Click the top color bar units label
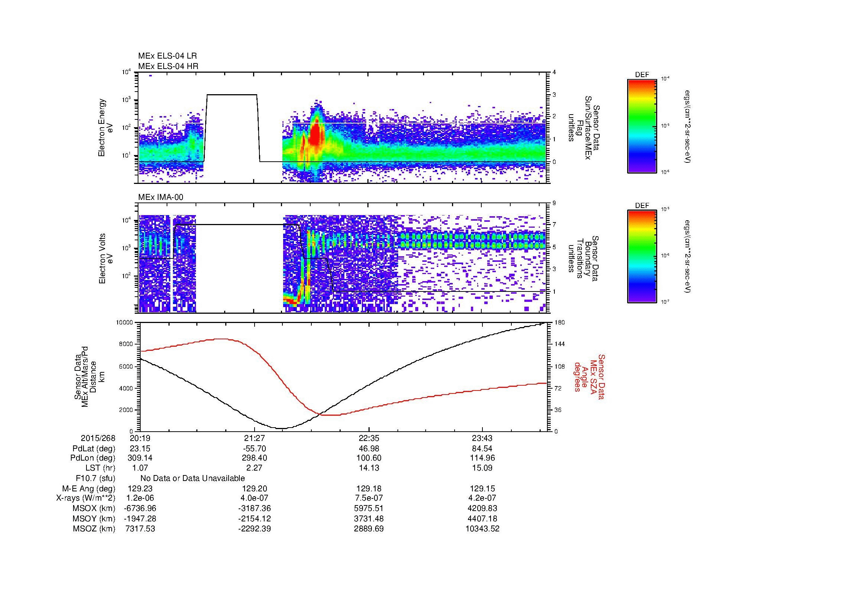Image resolution: width=868 pixels, height=613 pixels. (x=688, y=126)
